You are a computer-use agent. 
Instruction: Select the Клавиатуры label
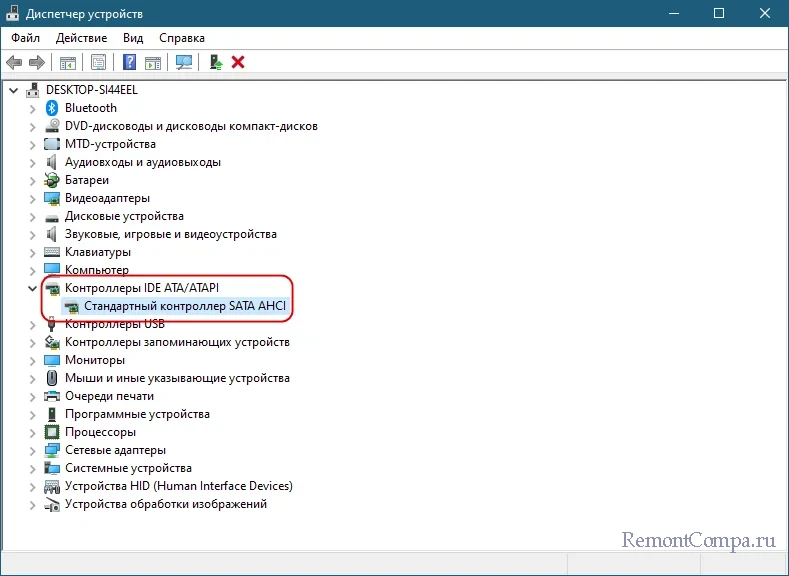point(98,252)
